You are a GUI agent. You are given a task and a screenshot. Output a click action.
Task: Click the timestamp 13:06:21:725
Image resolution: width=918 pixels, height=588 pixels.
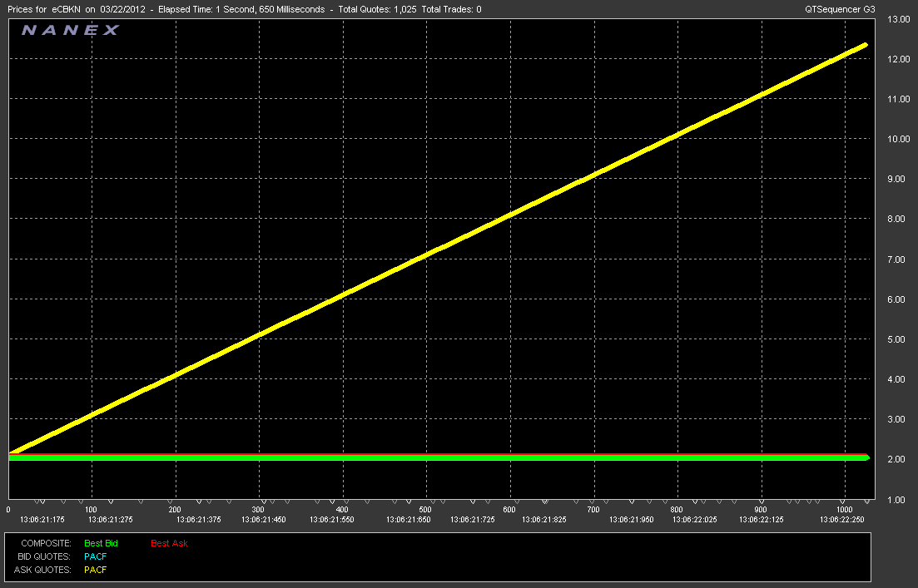click(x=473, y=520)
